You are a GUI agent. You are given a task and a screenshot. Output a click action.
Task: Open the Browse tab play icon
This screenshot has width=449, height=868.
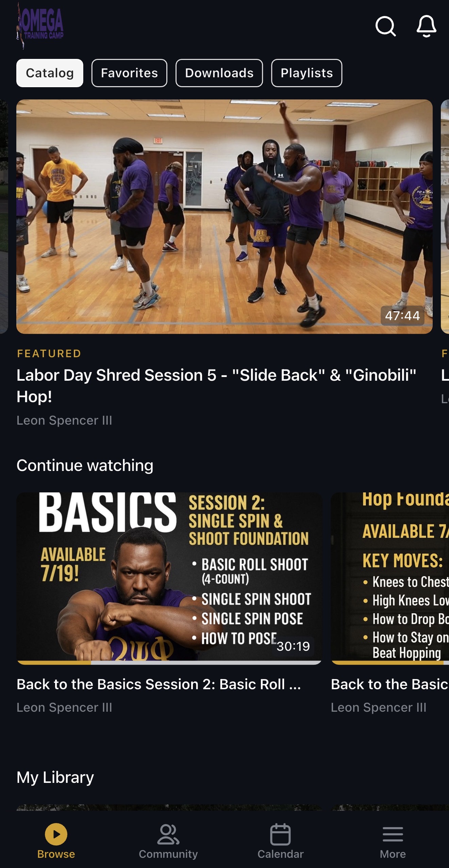coord(56,834)
